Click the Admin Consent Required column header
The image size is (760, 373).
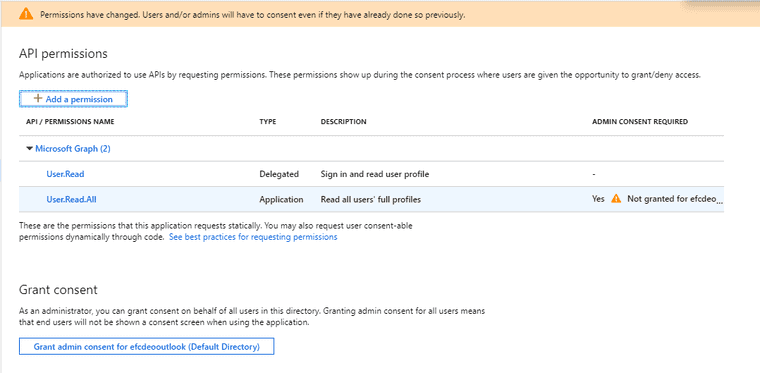click(x=640, y=122)
